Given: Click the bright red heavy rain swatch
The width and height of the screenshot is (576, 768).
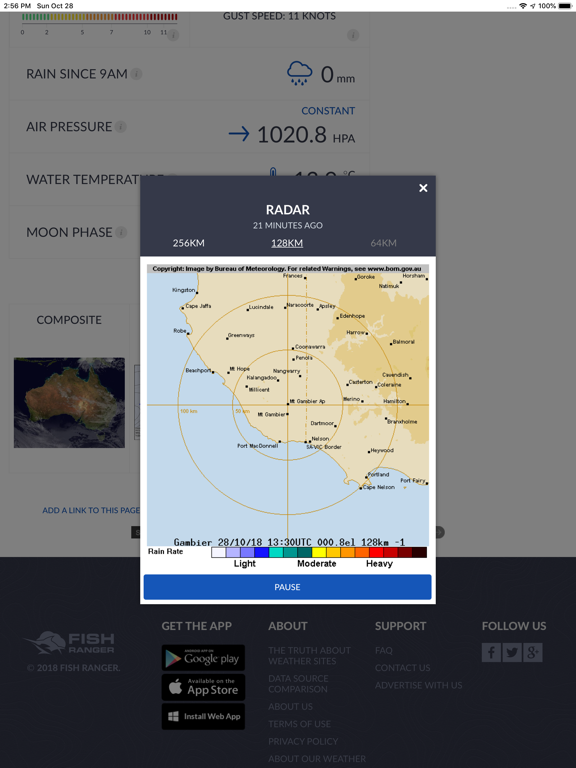Looking at the screenshot, I should pos(376,552).
